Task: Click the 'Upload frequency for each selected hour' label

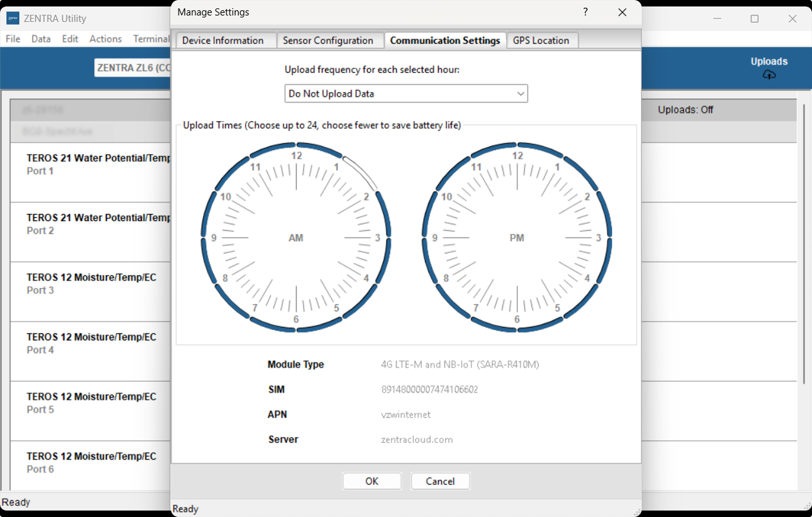Action: (372, 70)
